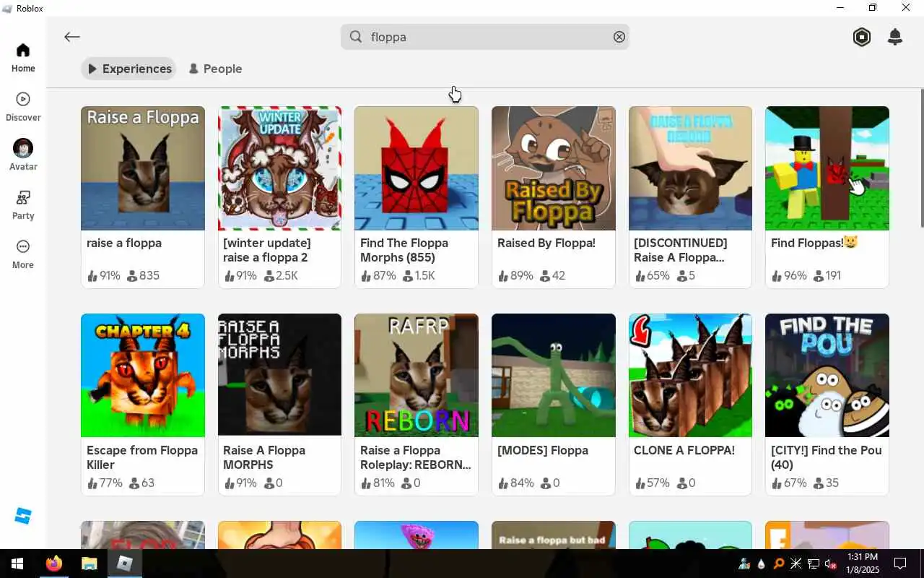Viewport: 924px width, 578px height.
Task: Click the 'CLONE A FLOPPA!' title text
Action: tap(684, 450)
